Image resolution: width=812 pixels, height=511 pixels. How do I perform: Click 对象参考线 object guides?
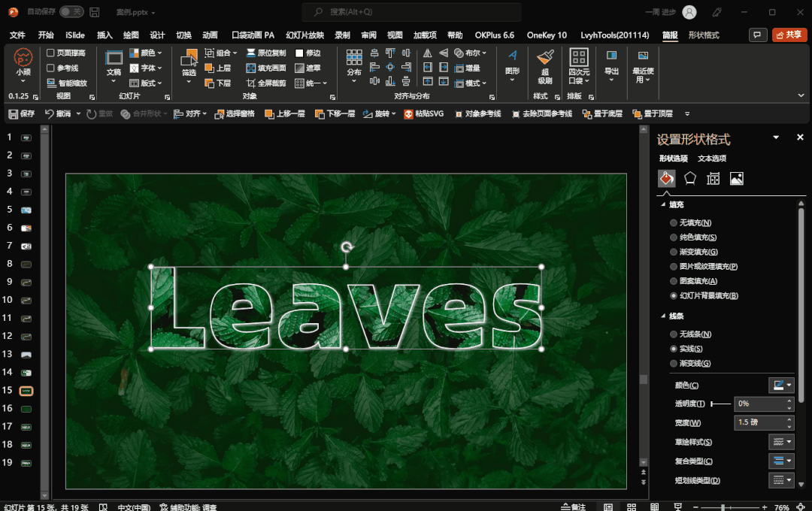pyautogui.click(x=478, y=114)
